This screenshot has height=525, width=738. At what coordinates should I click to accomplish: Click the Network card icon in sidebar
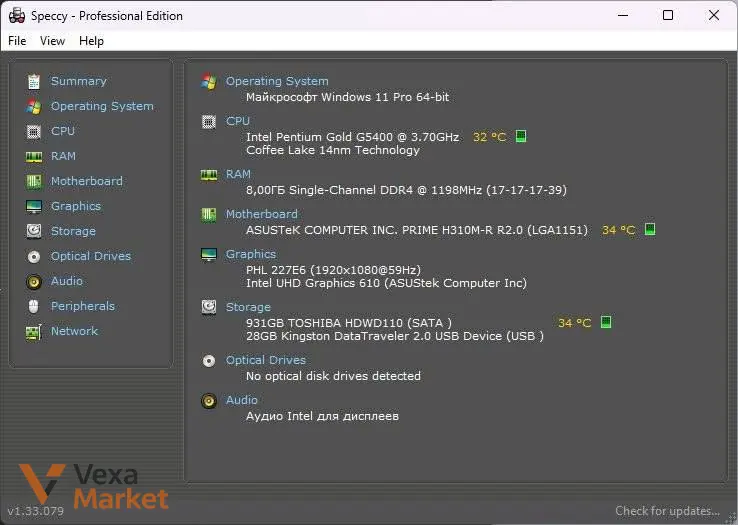(x=34, y=332)
